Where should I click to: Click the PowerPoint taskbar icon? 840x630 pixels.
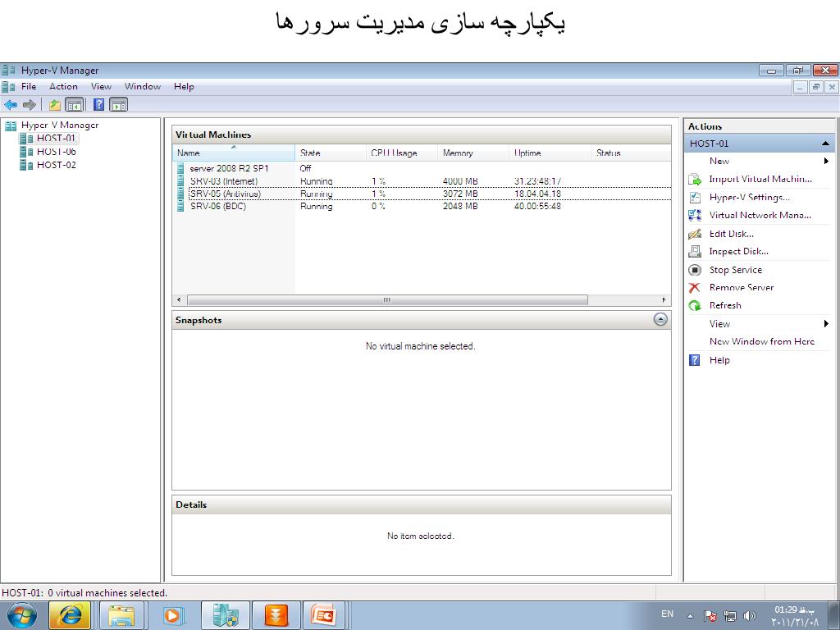point(323,615)
